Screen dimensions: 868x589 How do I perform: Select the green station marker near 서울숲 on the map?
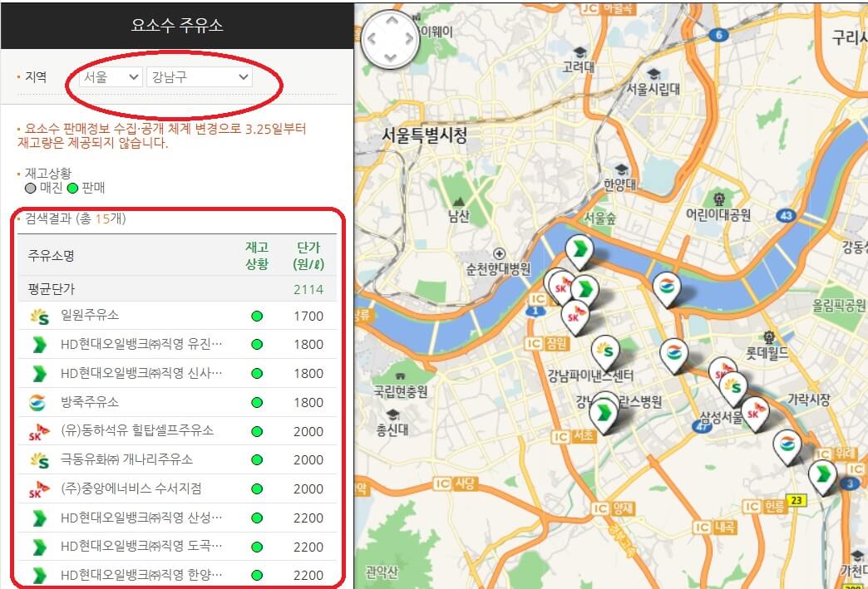[x=579, y=248]
